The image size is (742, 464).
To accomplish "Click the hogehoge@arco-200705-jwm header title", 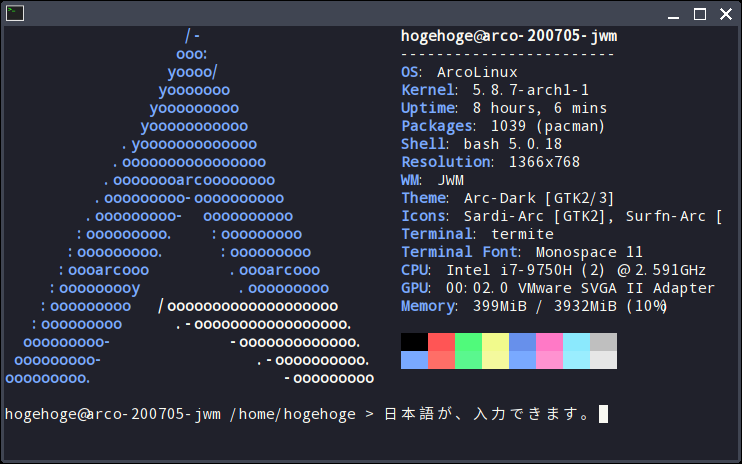I will pyautogui.click(x=509, y=36).
